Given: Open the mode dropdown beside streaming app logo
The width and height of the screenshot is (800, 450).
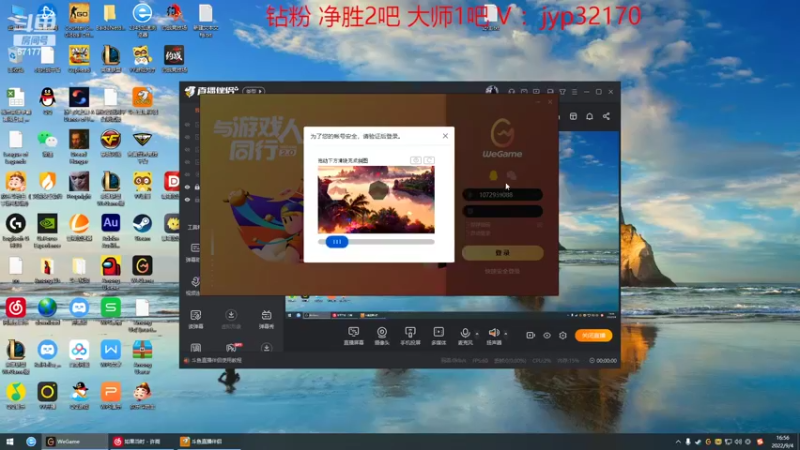Looking at the screenshot, I should (x=254, y=91).
